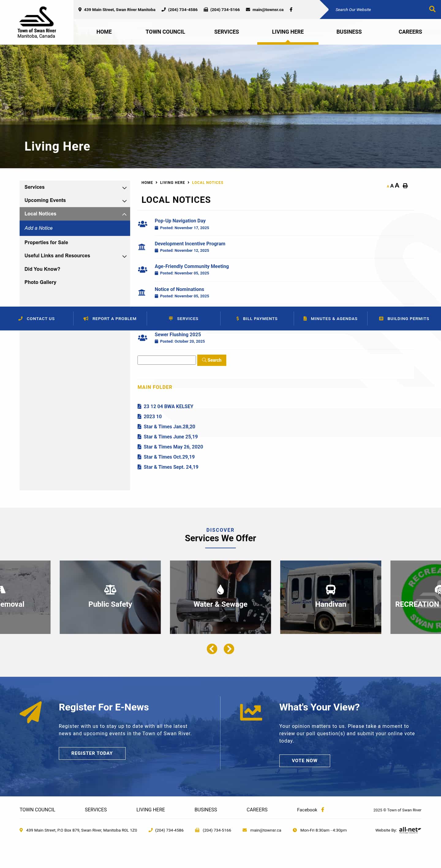The image size is (441, 868).
Task: Click CONTACT US in the blue bar
Action: [36, 319]
